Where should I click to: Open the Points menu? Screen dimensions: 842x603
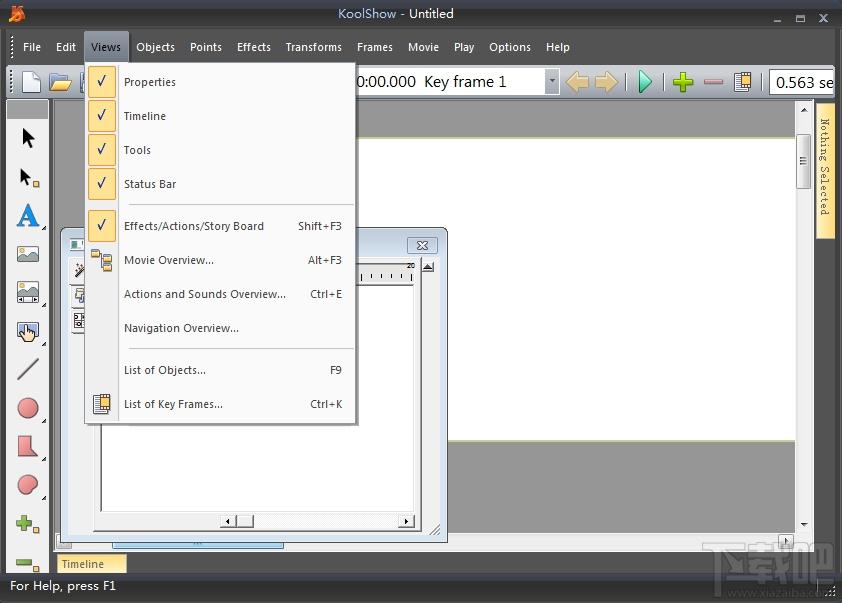(x=206, y=47)
